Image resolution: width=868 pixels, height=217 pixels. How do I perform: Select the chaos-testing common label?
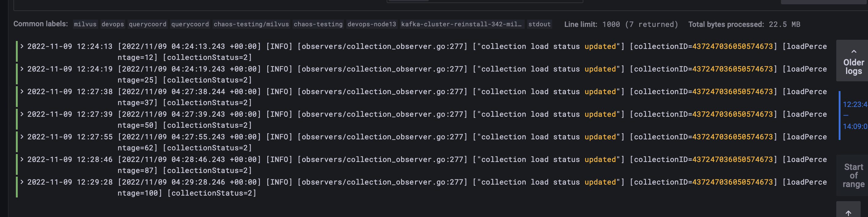tap(318, 24)
